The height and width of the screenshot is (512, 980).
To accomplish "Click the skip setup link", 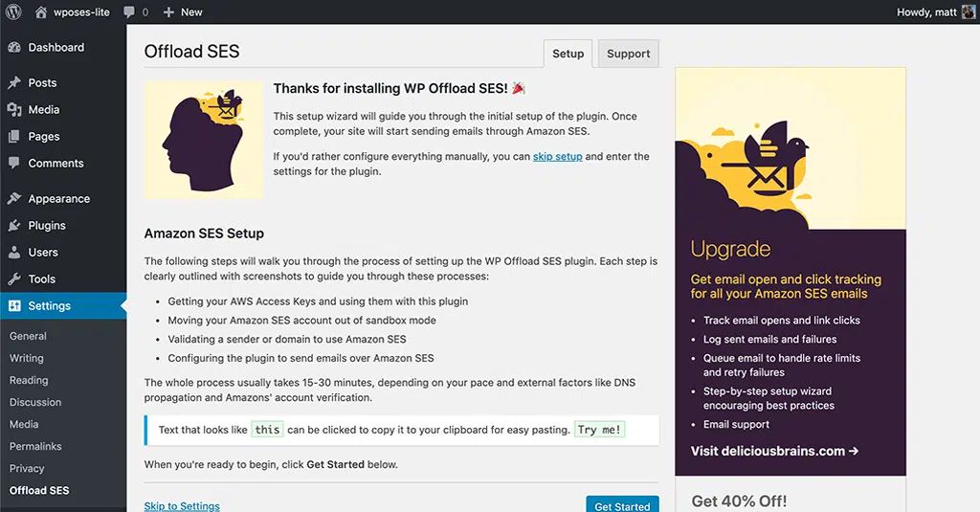I will click(558, 156).
